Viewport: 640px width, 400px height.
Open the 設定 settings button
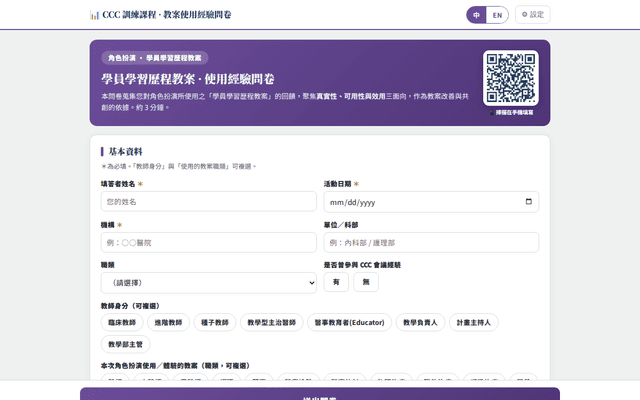pyautogui.click(x=533, y=15)
